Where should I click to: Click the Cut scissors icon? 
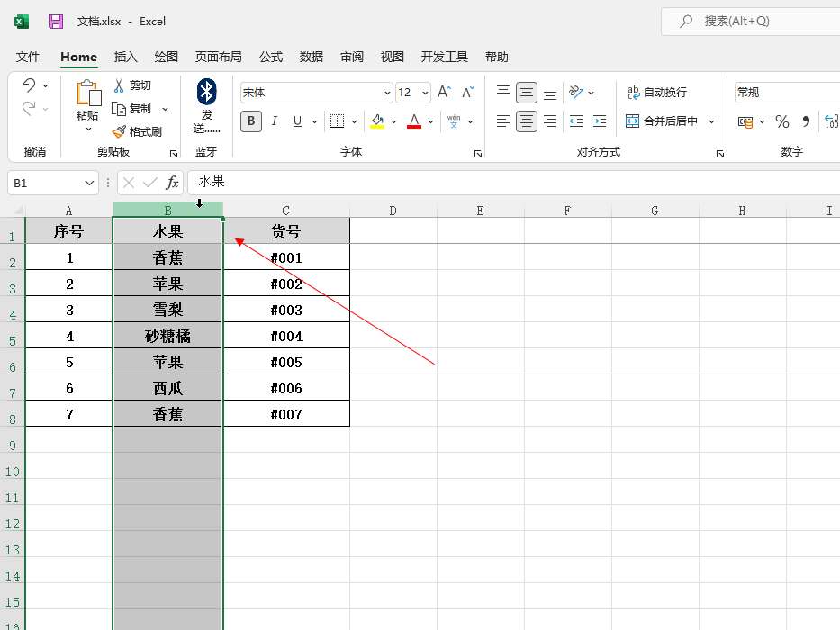click(x=119, y=85)
